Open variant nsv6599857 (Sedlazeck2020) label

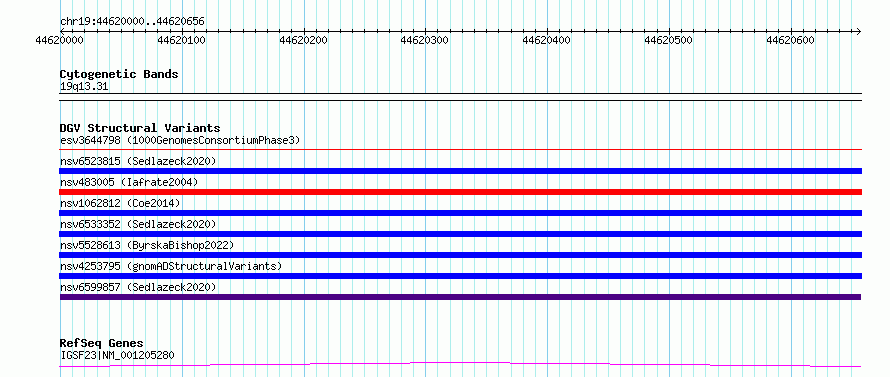click(x=138, y=287)
